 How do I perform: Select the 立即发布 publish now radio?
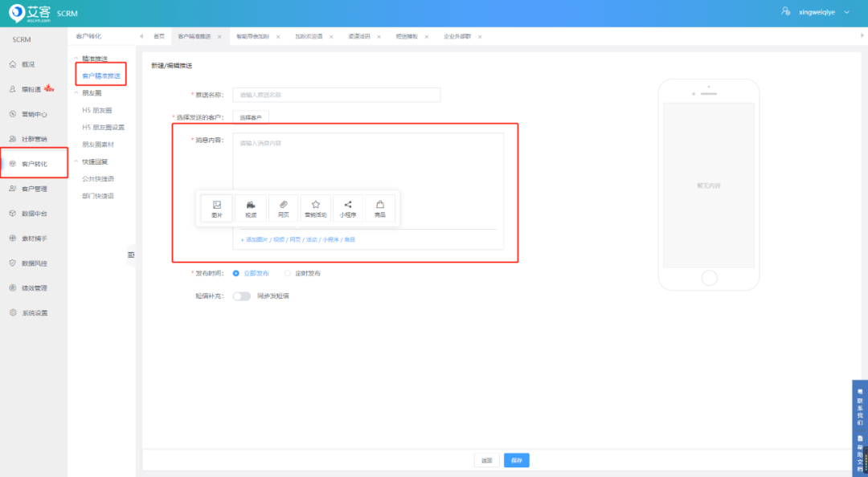(x=235, y=273)
